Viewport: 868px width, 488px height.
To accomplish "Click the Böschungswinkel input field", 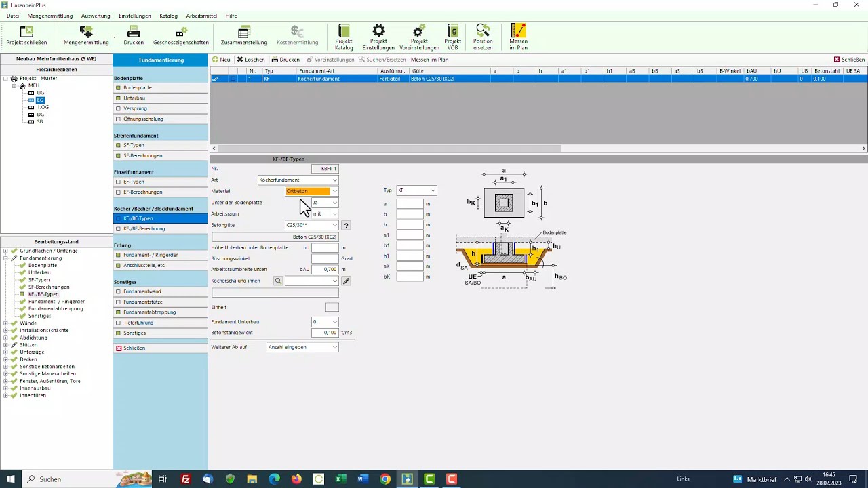I will tap(325, 258).
